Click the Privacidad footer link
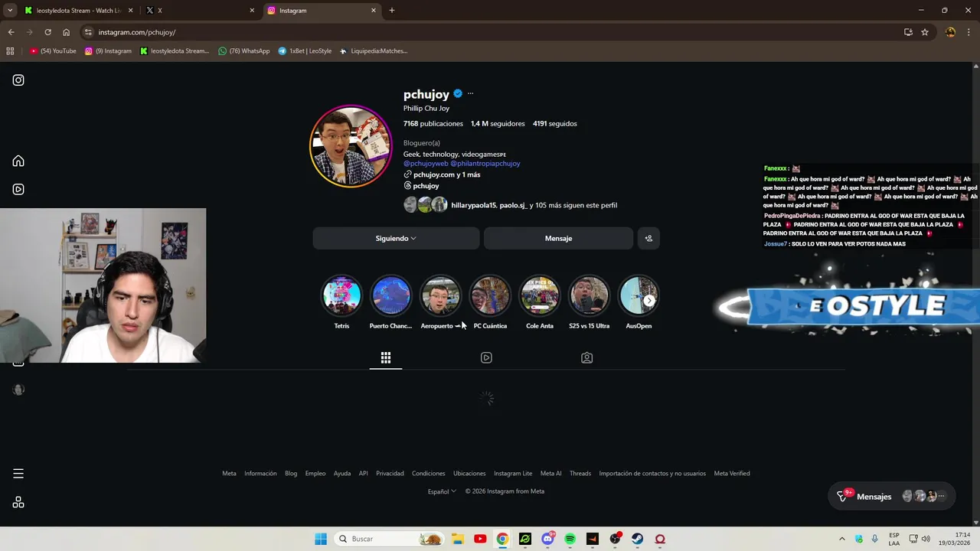Image resolution: width=980 pixels, height=551 pixels. coord(390,473)
